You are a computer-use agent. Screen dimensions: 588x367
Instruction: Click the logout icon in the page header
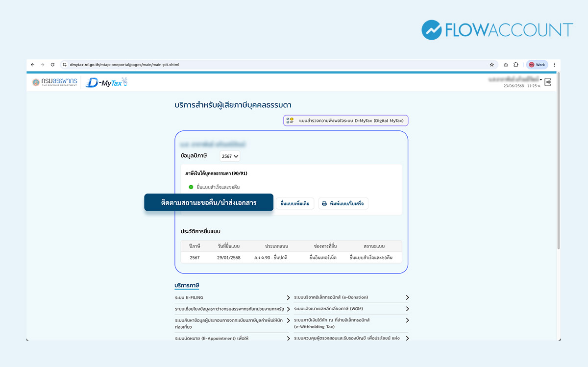point(548,82)
